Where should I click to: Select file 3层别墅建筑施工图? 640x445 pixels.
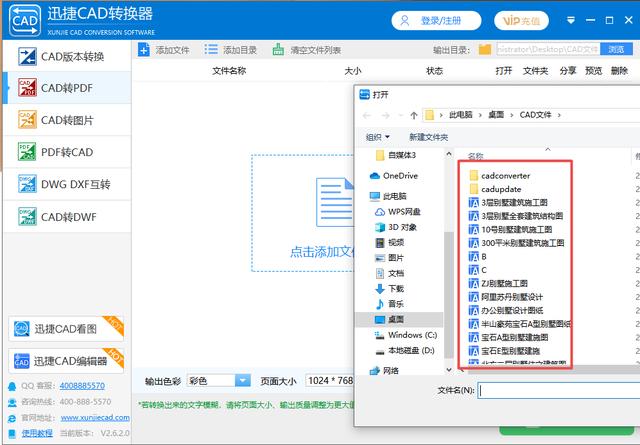click(508, 203)
